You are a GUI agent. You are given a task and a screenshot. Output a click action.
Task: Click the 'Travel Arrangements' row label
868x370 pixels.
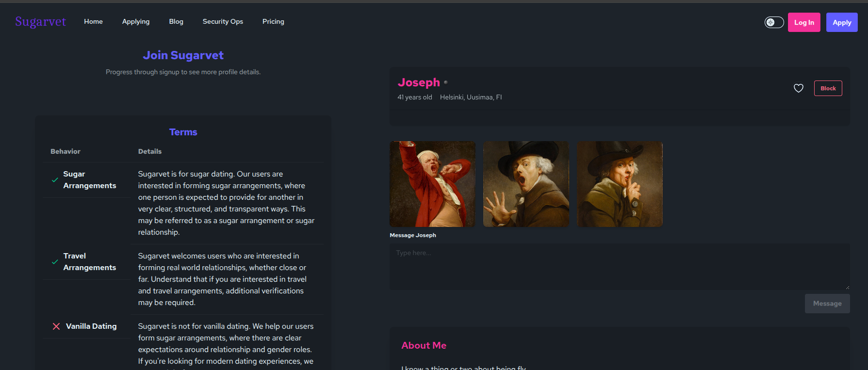click(90, 262)
